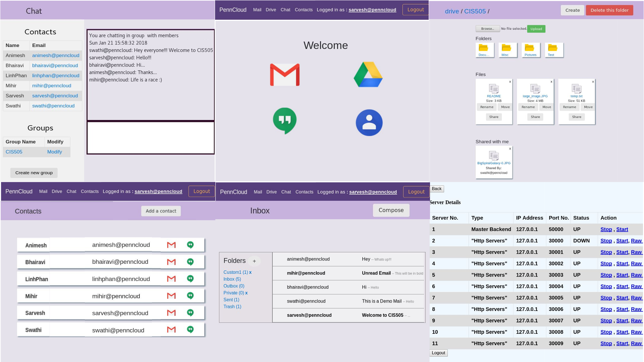Remove Private mail folder with x

click(246, 293)
